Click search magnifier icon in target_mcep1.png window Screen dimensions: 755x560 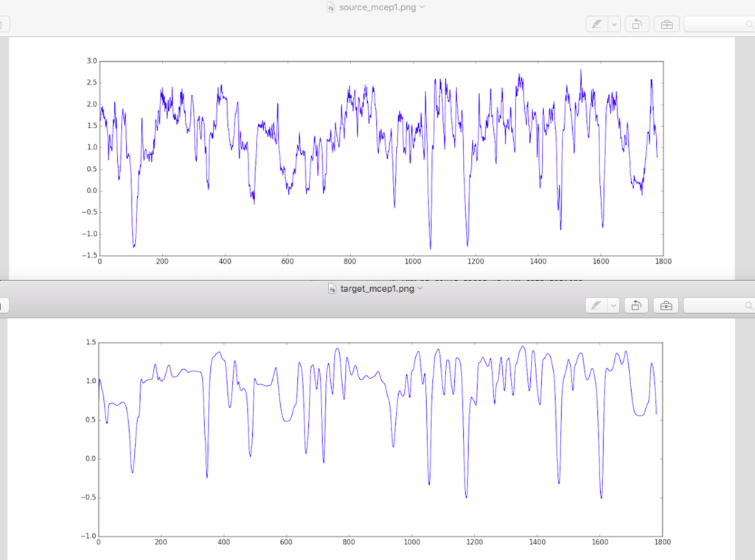coord(749,306)
